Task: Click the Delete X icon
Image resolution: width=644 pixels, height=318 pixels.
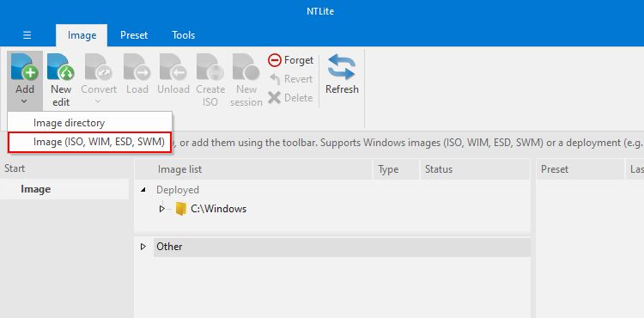Action: pos(275,98)
